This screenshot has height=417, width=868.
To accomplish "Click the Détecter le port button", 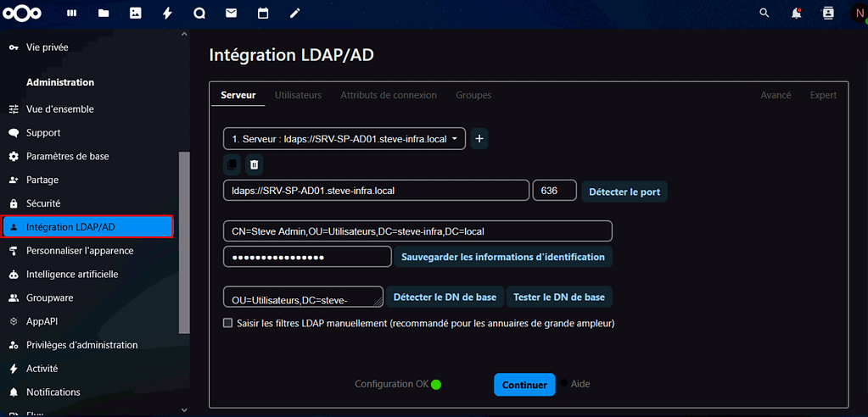I will (624, 192).
